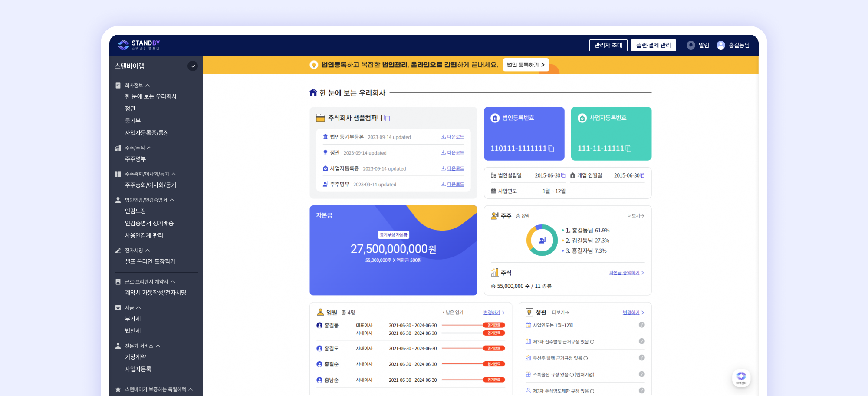Show help for 제3자 주식양도제한 규정
The width and height of the screenshot is (868, 396).
[641, 391]
